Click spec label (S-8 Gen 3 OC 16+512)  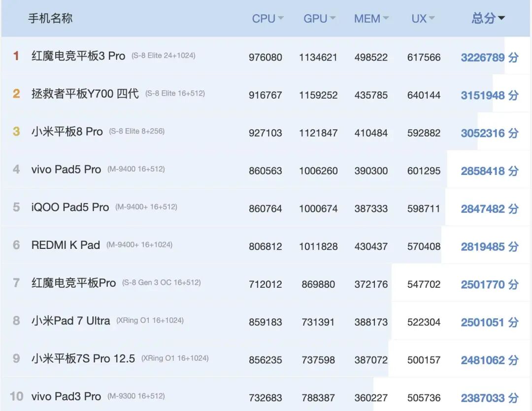(x=162, y=282)
